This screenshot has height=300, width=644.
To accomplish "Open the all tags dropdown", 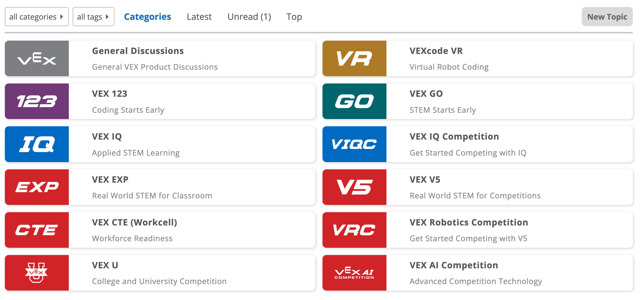I will pos(94,16).
